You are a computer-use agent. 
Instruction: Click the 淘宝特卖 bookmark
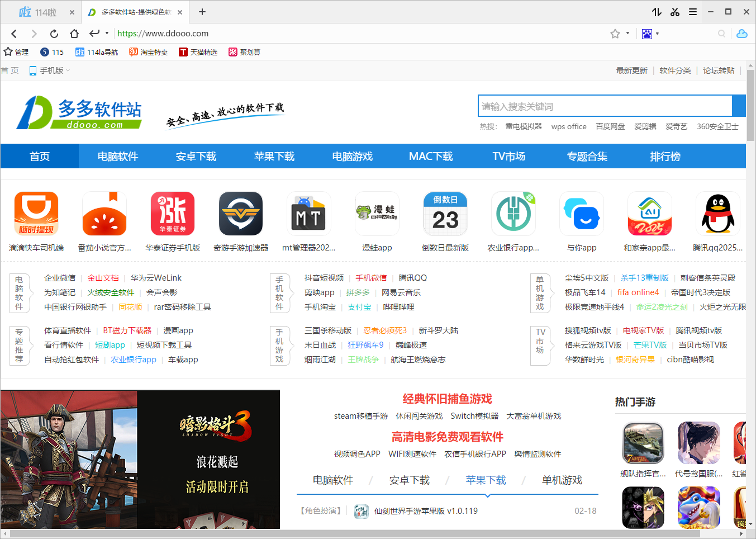(x=149, y=52)
